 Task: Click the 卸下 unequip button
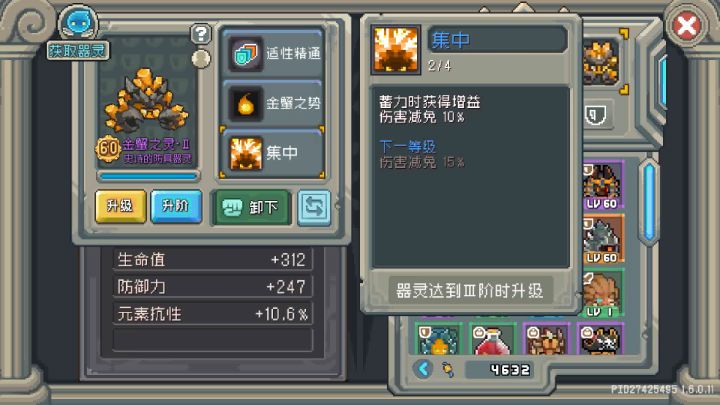[x=251, y=208]
